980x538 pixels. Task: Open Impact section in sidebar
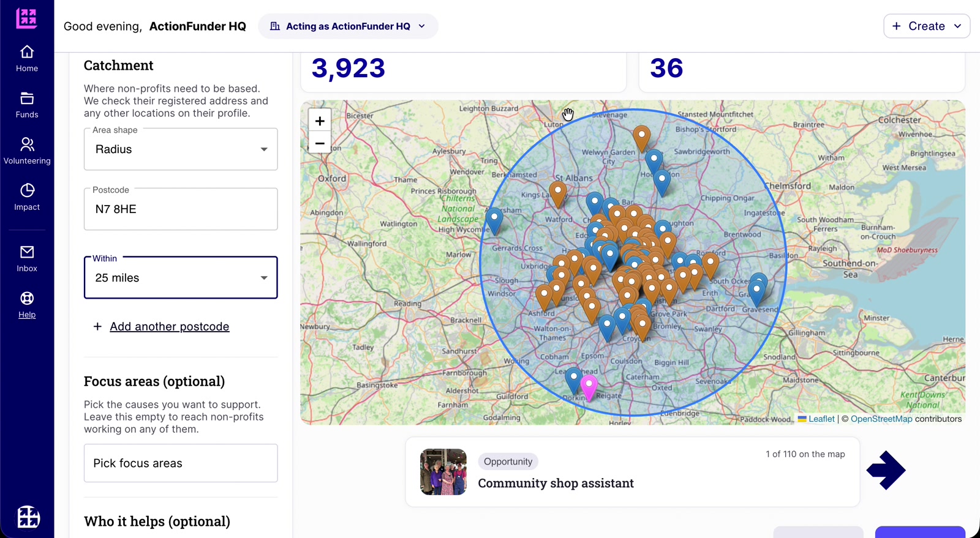[27, 198]
